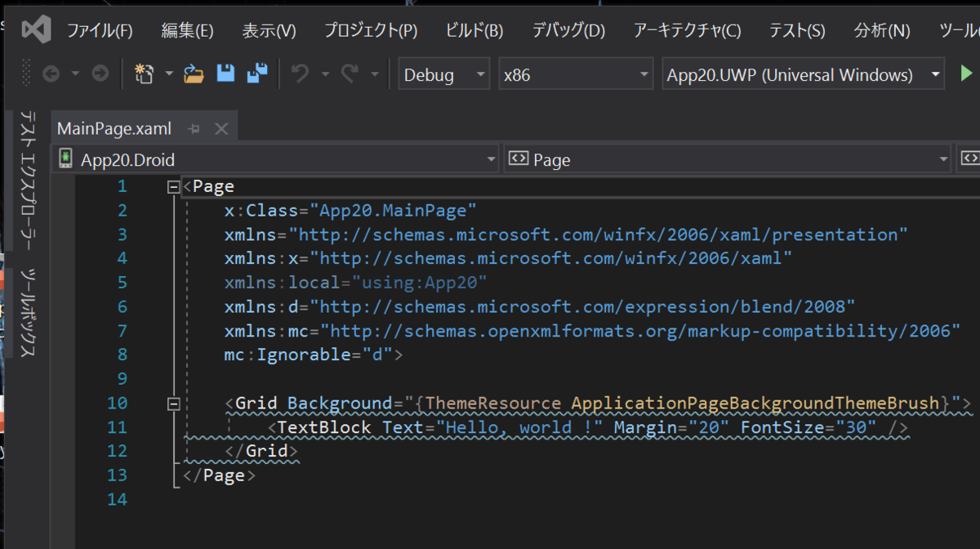980x549 pixels.
Task: Open the App20.UWP startup project dropdown
Action: coord(802,75)
